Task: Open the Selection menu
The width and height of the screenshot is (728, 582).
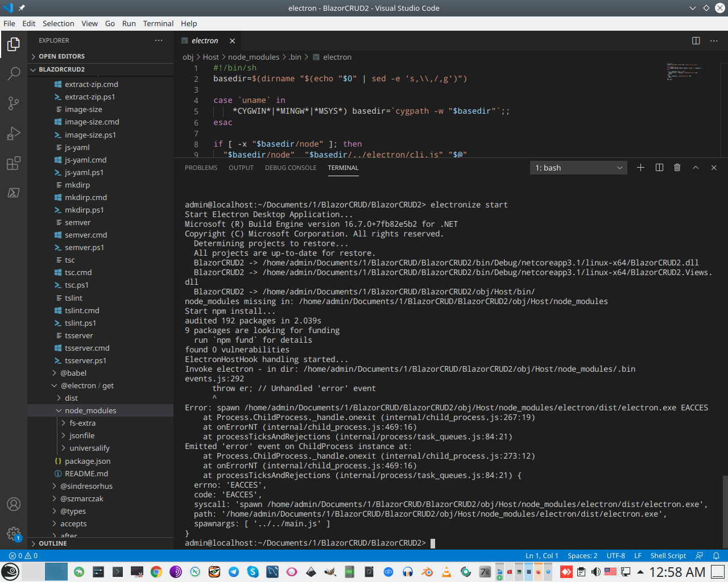Action: (59, 23)
